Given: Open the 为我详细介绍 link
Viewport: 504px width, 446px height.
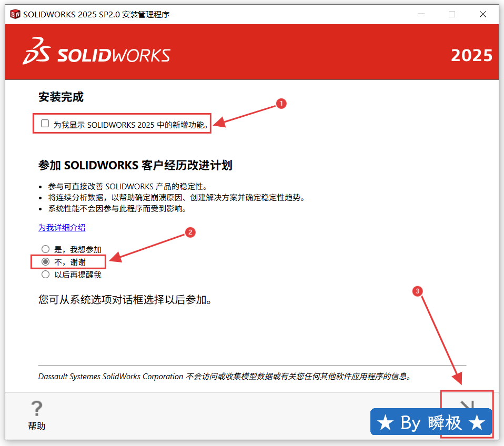Looking at the screenshot, I should tap(62, 228).
